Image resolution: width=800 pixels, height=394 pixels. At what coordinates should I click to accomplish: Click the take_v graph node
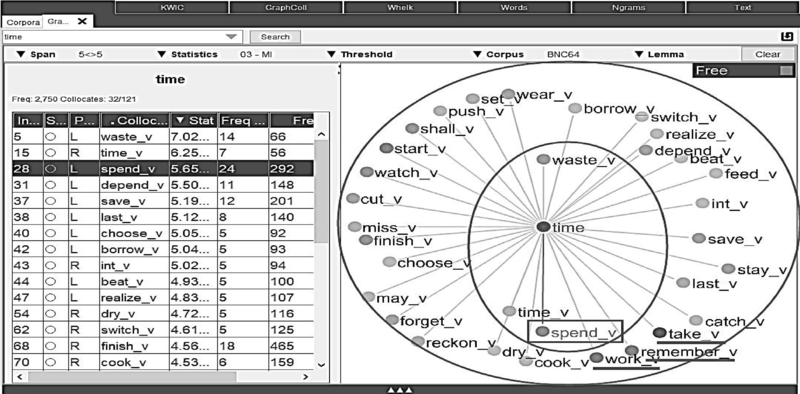coord(660,333)
